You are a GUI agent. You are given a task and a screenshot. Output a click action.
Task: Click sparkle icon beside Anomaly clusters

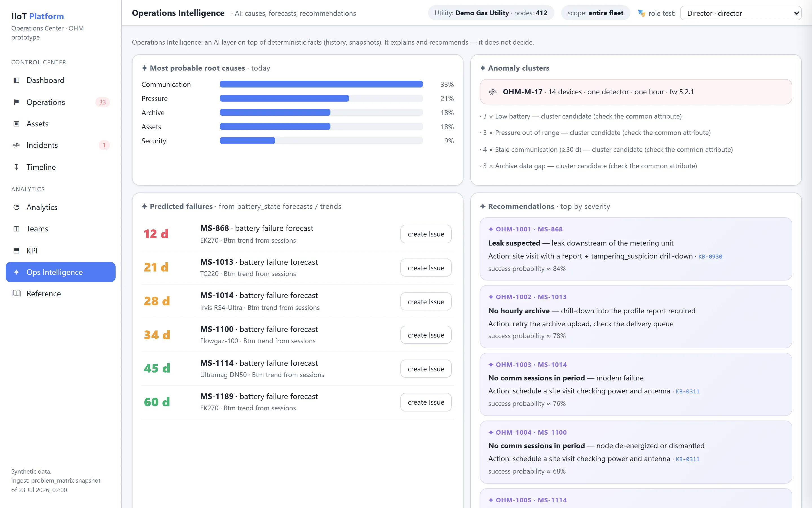click(482, 68)
